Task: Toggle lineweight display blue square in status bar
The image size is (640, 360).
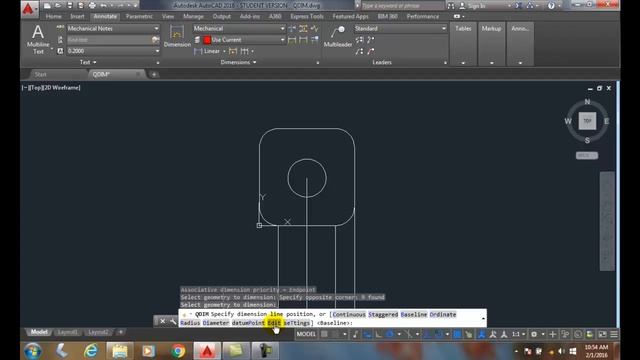Action: [457, 334]
